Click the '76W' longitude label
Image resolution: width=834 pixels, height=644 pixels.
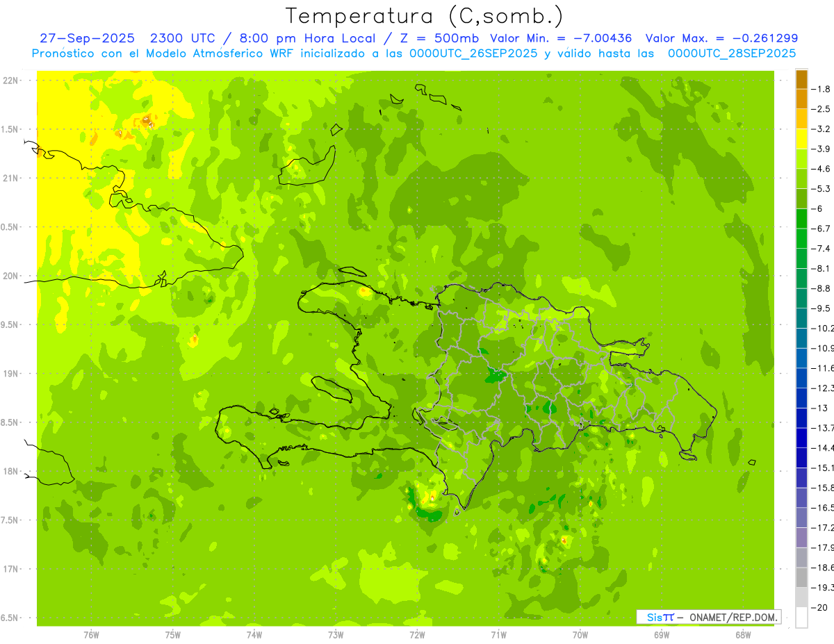point(91,634)
